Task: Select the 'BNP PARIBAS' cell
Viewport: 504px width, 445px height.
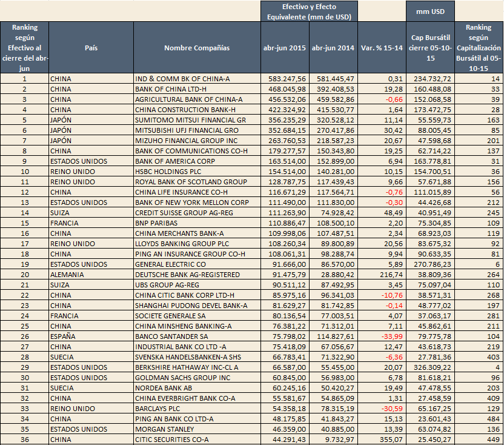Action: pyautogui.click(x=197, y=223)
